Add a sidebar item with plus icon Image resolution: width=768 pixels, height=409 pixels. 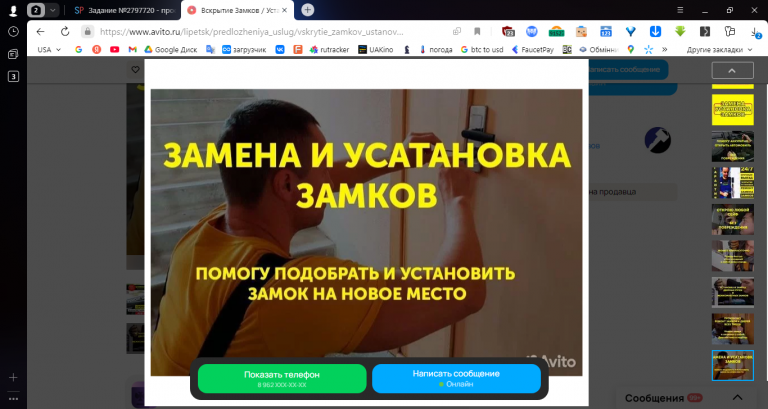pos(13,377)
